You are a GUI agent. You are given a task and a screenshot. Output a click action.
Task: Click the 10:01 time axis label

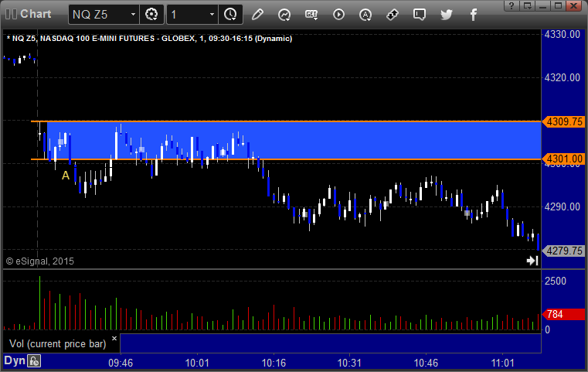coord(197,363)
